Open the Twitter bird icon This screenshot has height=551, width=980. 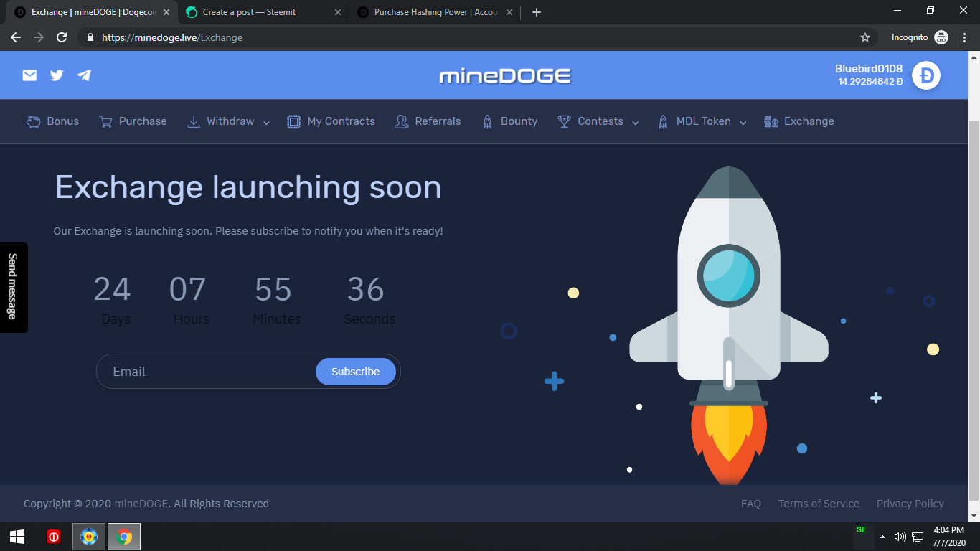pos(57,75)
